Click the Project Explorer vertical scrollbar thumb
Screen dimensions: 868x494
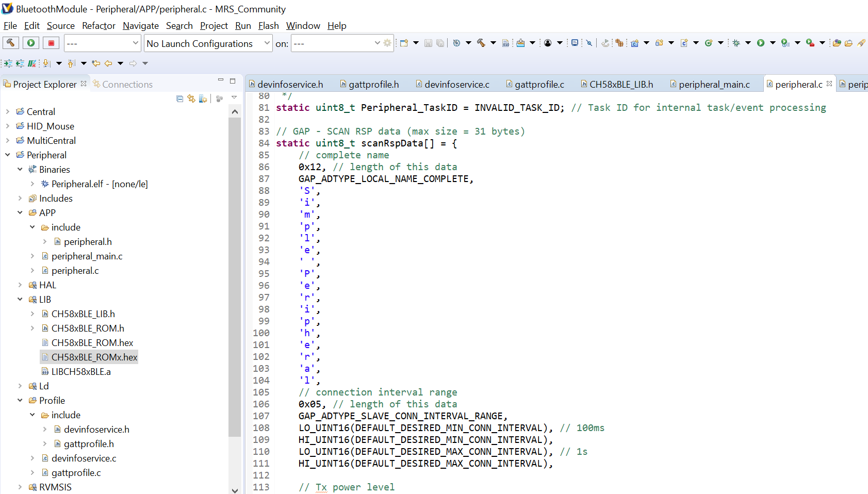pos(235,277)
